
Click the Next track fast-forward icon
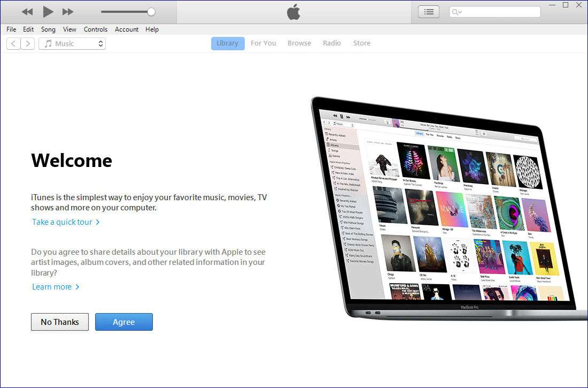coord(68,12)
